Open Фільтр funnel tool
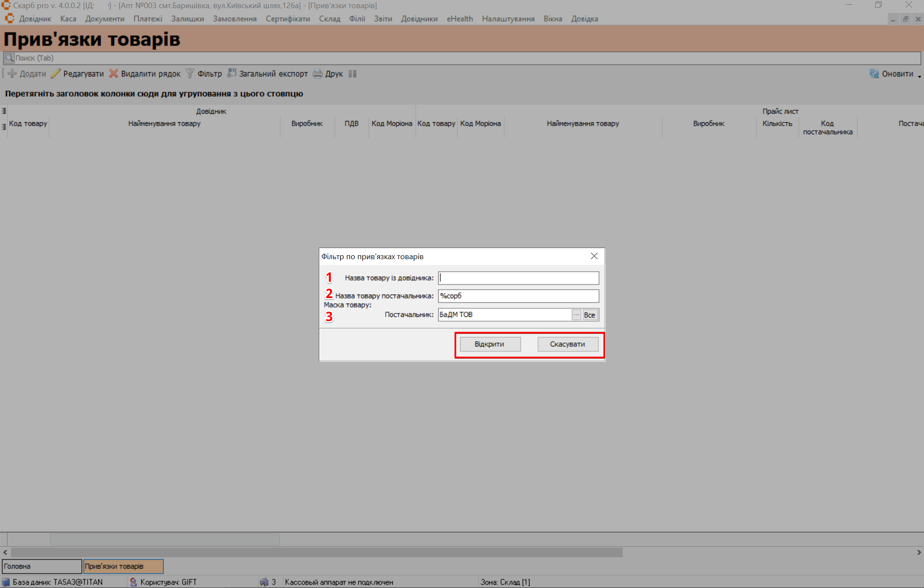The image size is (924, 588). (x=190, y=74)
